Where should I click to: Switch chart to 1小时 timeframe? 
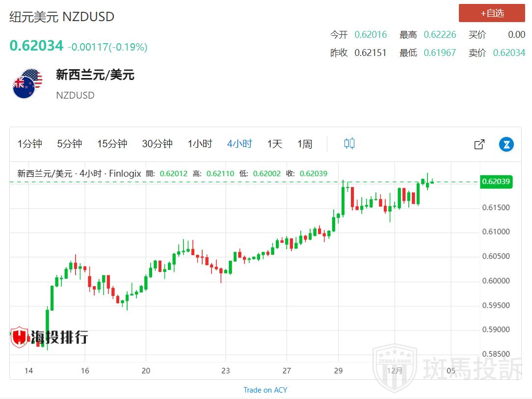click(200, 144)
